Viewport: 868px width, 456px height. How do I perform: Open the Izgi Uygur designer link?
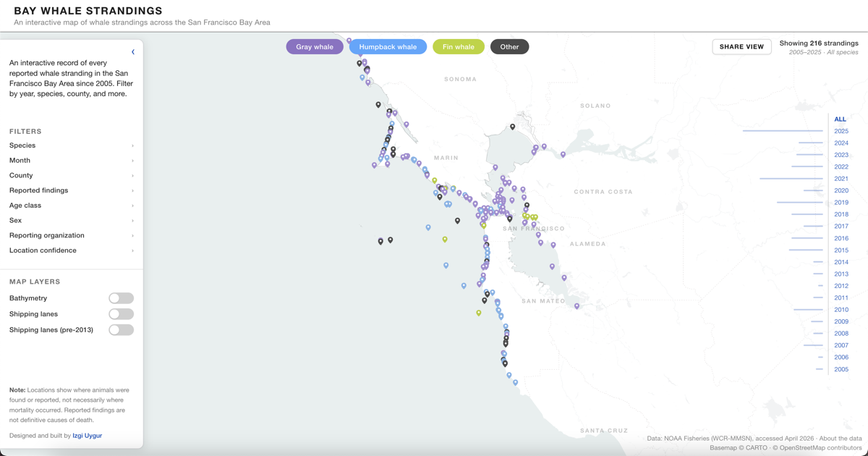point(88,435)
